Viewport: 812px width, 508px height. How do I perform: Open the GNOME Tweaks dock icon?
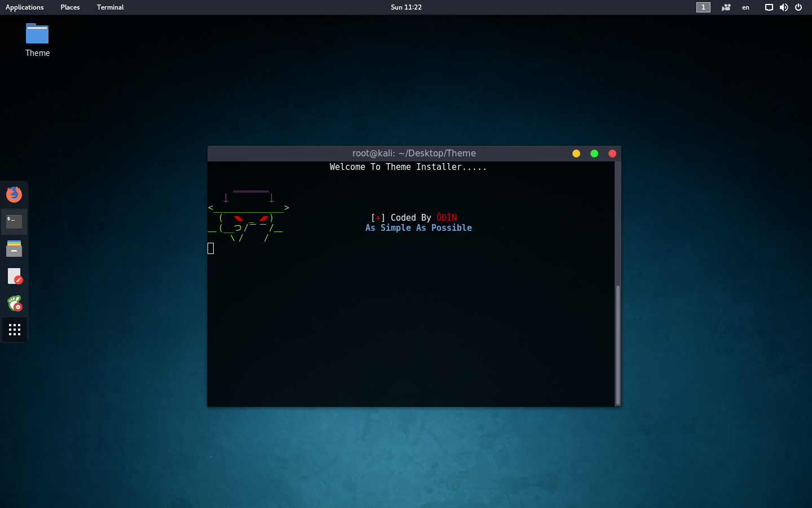[15, 303]
